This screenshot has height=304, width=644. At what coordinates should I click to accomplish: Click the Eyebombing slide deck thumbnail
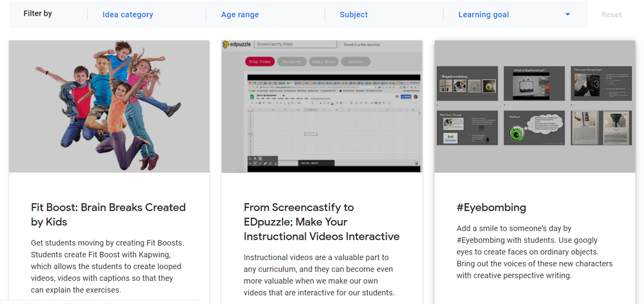pyautogui.click(x=535, y=106)
